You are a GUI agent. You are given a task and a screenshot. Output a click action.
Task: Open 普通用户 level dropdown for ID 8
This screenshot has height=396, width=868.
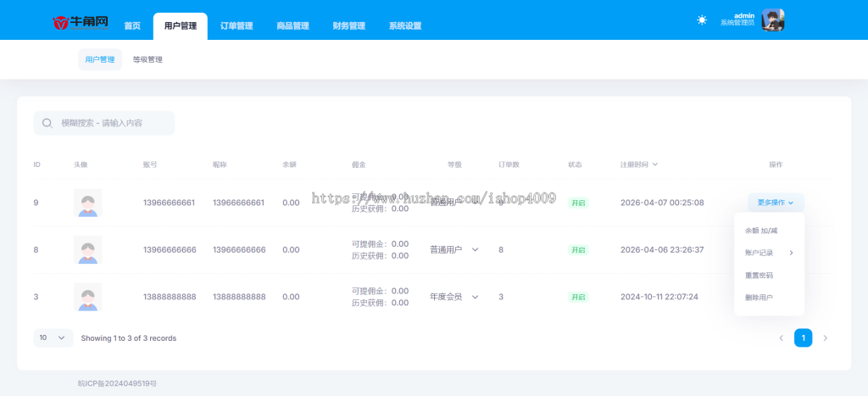click(454, 250)
